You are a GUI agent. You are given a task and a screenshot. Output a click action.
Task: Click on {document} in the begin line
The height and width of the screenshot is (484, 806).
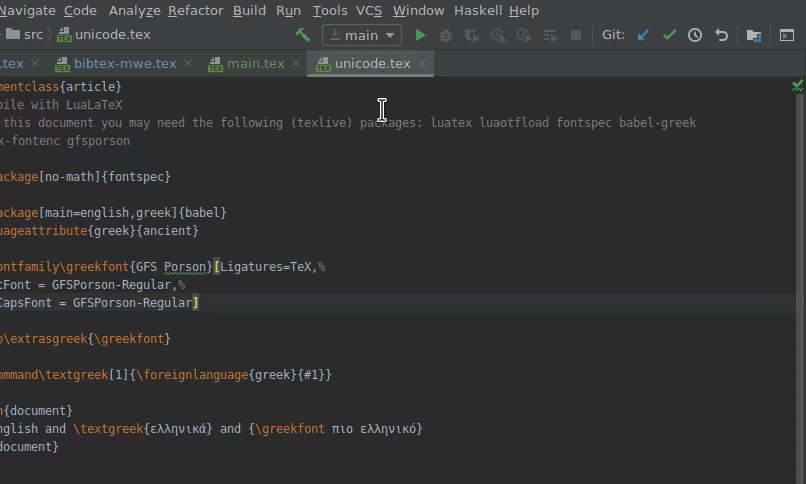point(38,411)
